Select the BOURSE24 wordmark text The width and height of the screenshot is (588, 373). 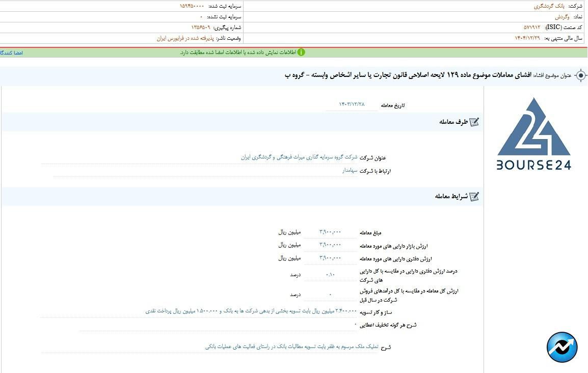[533, 165]
